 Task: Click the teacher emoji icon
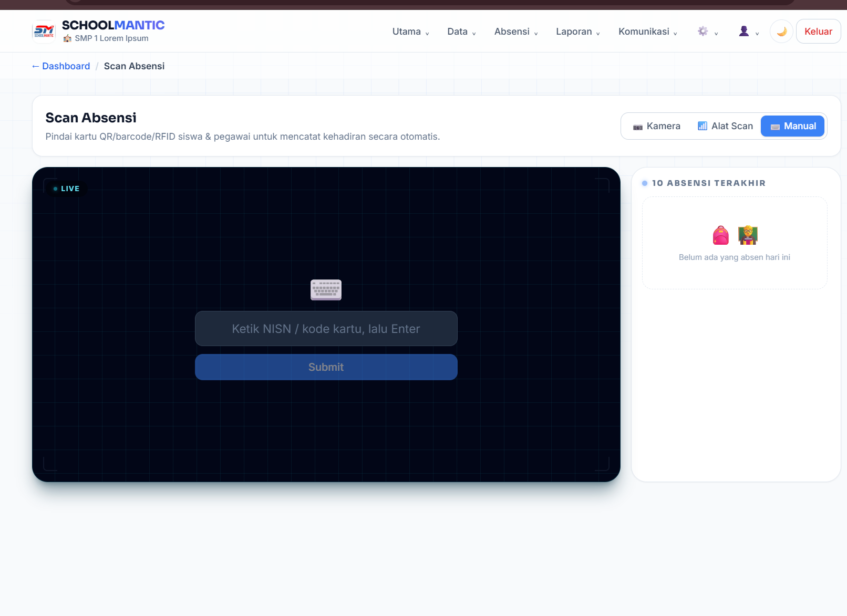tap(748, 235)
